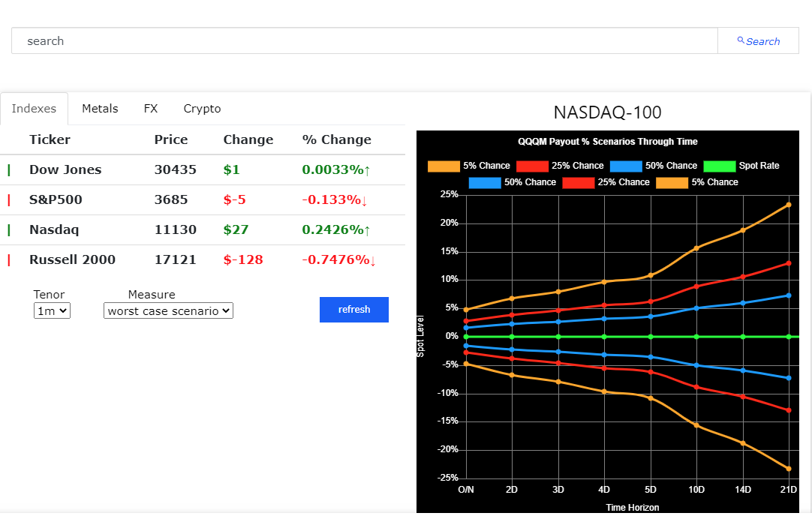
Task: Toggle second-row red 25% Chance legend swatch
Action: pyautogui.click(x=578, y=183)
